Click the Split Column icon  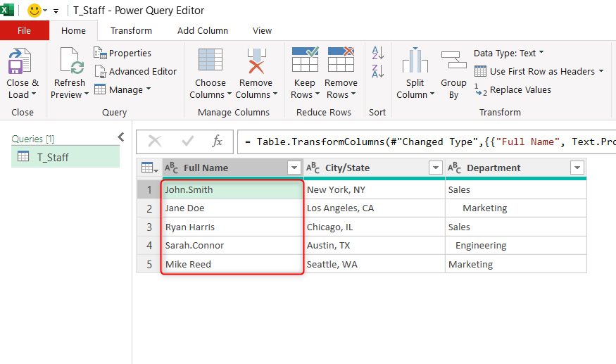click(x=415, y=60)
